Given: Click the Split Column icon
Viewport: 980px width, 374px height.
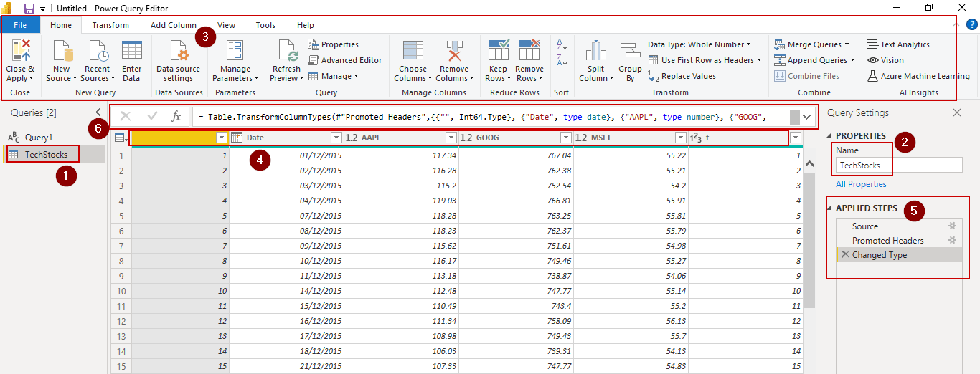Looking at the screenshot, I should click(596, 52).
